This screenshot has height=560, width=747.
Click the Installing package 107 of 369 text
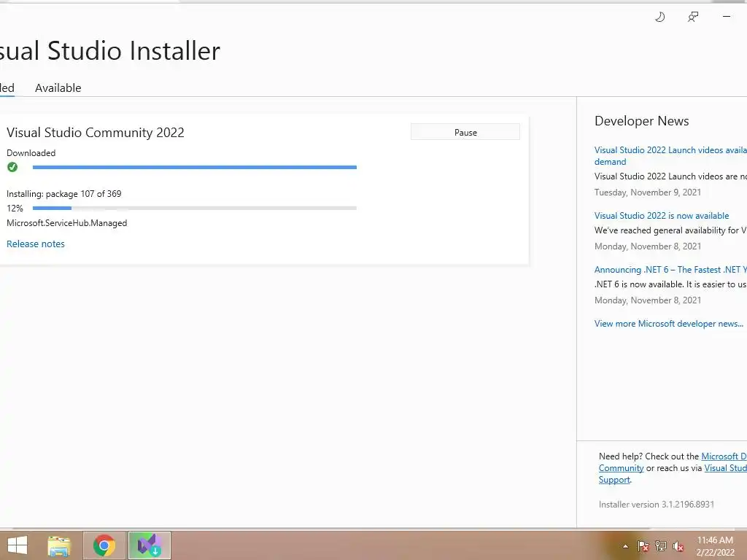tap(64, 194)
